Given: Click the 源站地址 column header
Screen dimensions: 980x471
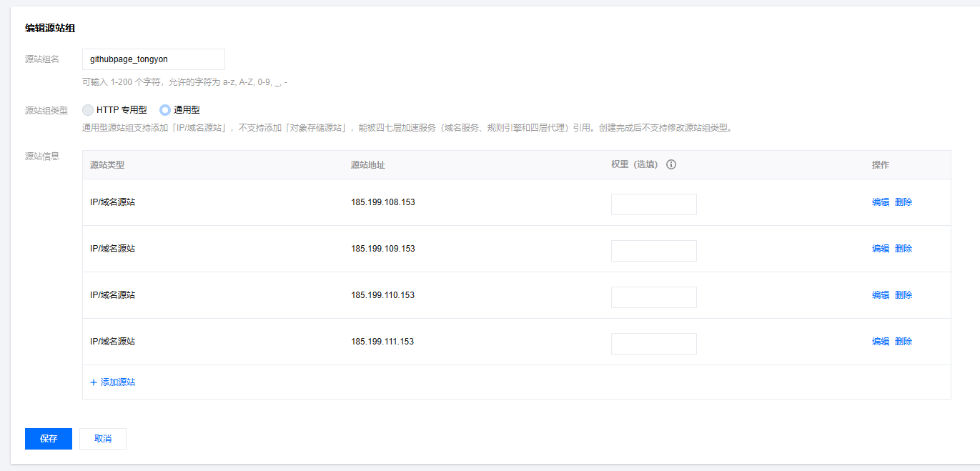Looking at the screenshot, I should point(368,164).
